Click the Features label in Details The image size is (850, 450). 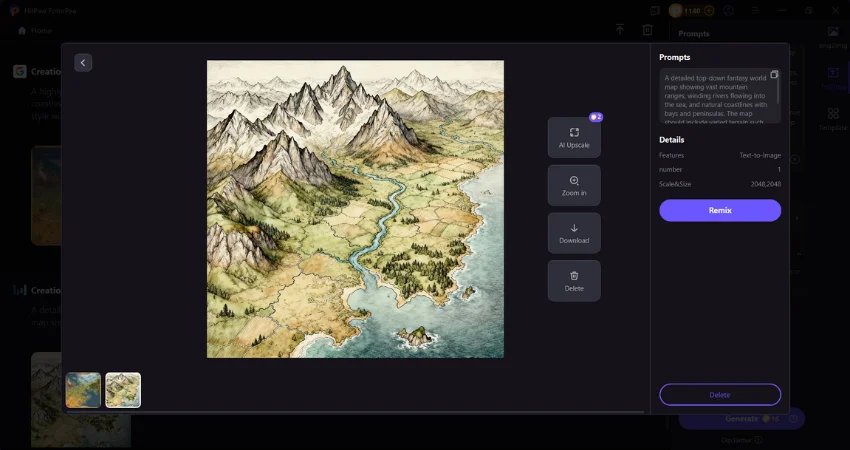671,156
